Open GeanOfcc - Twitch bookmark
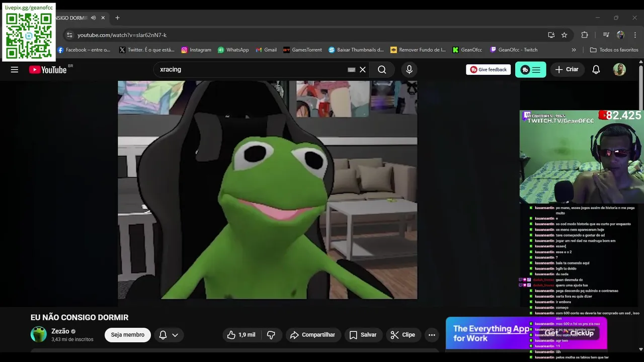 pos(514,50)
